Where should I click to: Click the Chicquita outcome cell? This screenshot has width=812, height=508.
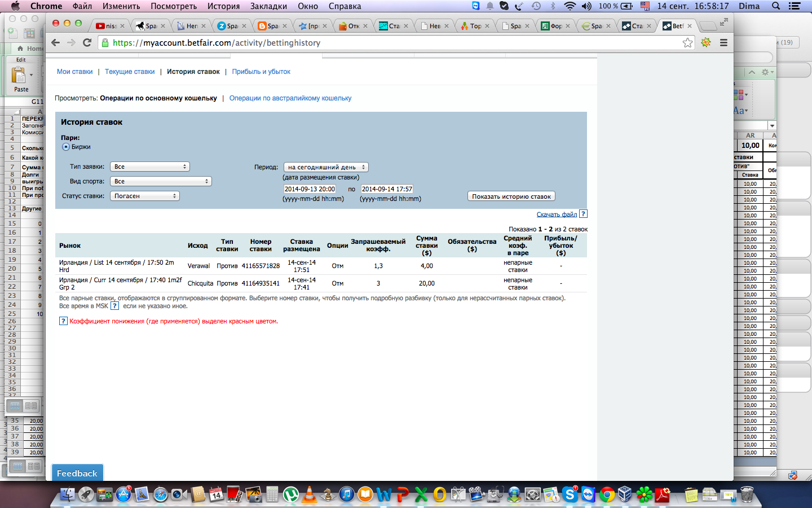pos(200,283)
